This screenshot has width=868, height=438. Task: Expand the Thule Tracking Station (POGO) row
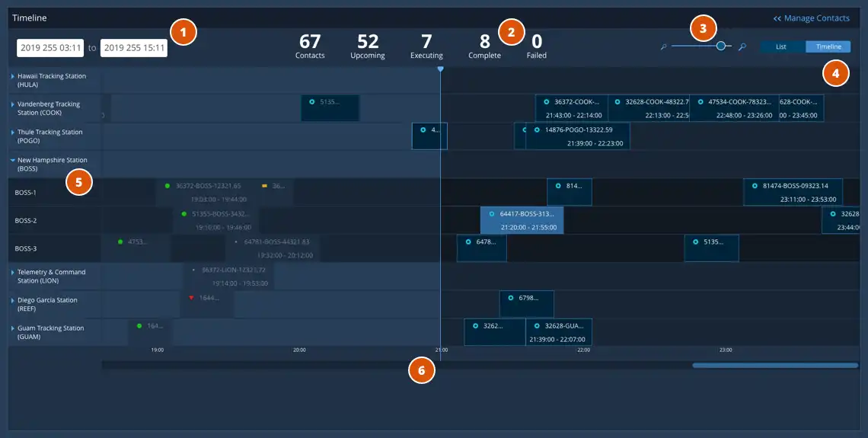[x=13, y=133]
